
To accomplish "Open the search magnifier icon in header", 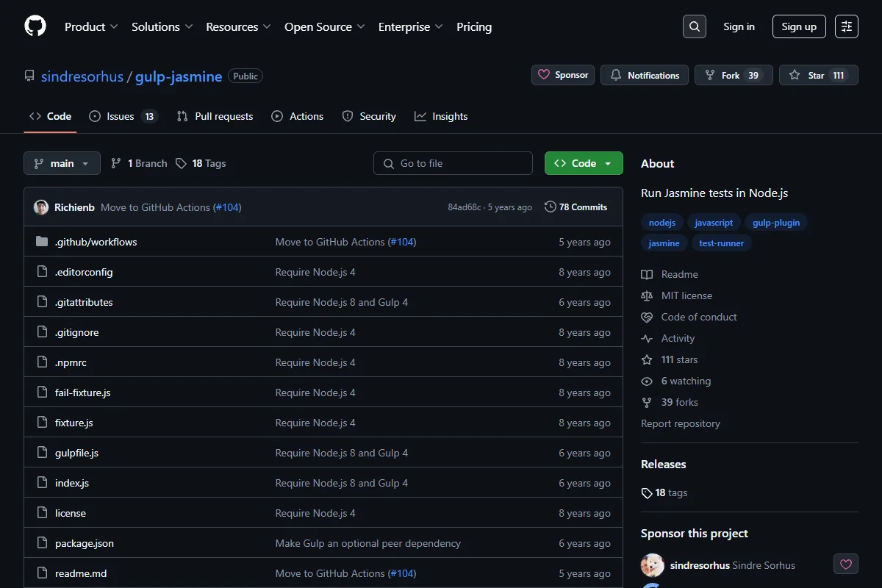I will (x=695, y=26).
